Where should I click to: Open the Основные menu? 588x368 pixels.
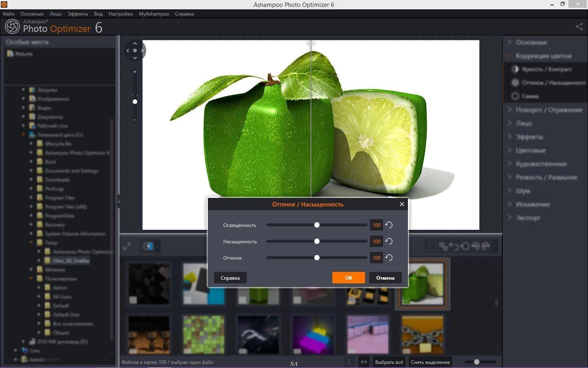[x=32, y=14]
